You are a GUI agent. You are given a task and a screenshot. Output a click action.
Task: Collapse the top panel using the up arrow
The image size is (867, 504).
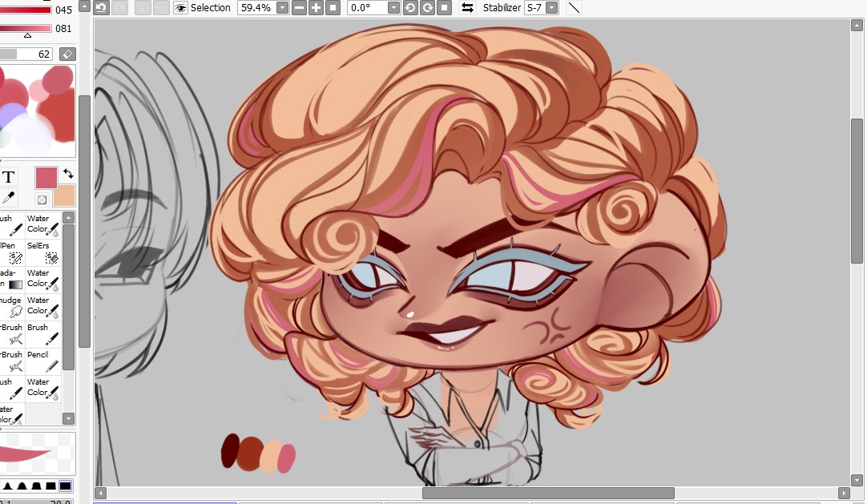click(x=84, y=6)
